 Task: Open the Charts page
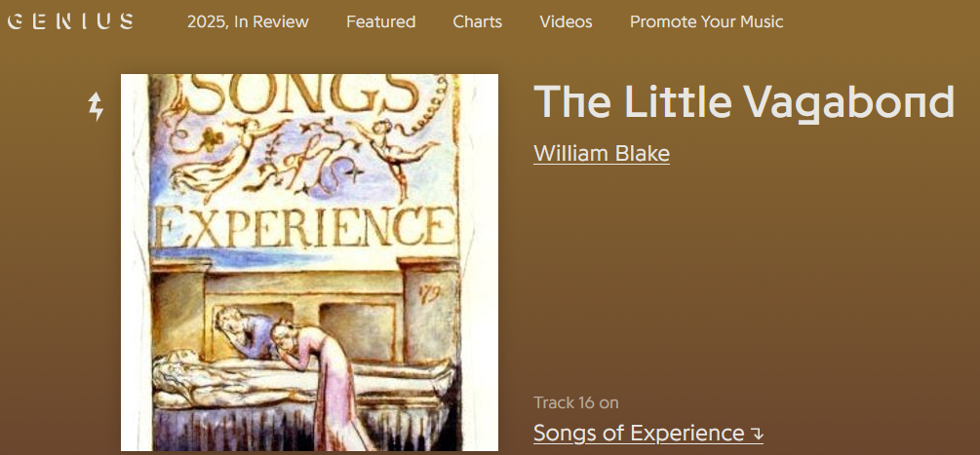pyautogui.click(x=478, y=21)
